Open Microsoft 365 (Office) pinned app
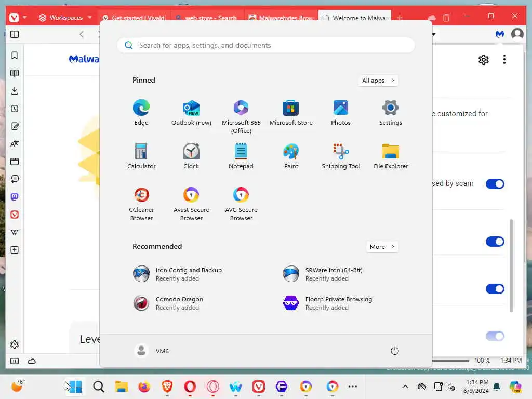The height and width of the screenshot is (399, 532). click(x=241, y=117)
